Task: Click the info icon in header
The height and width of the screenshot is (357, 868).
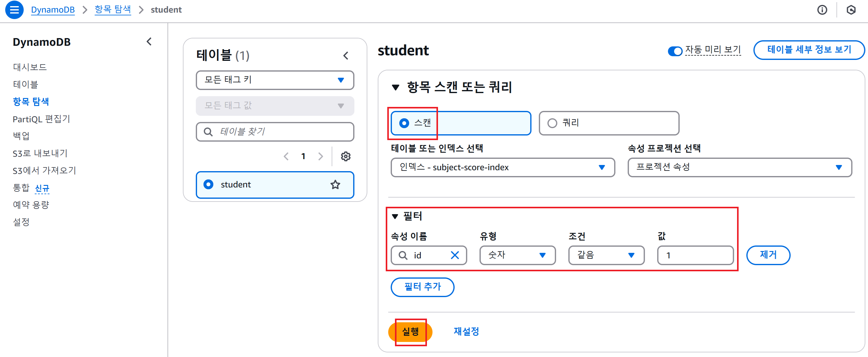Action: (822, 10)
